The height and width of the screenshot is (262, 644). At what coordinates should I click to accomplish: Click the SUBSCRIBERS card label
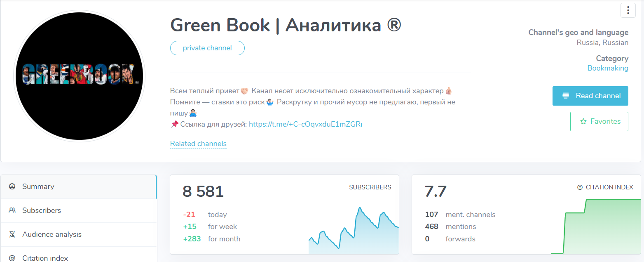click(x=370, y=187)
